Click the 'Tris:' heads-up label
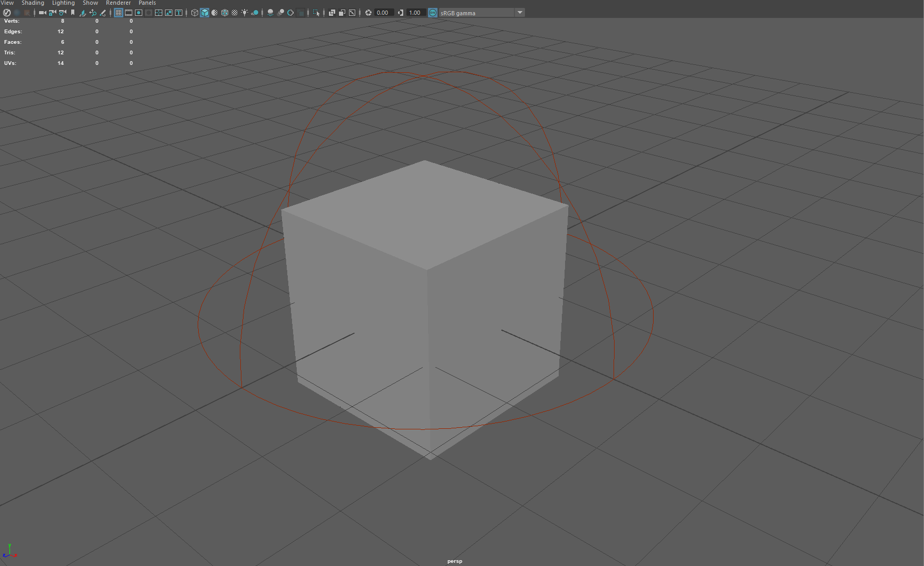The width and height of the screenshot is (924, 566). click(x=9, y=53)
